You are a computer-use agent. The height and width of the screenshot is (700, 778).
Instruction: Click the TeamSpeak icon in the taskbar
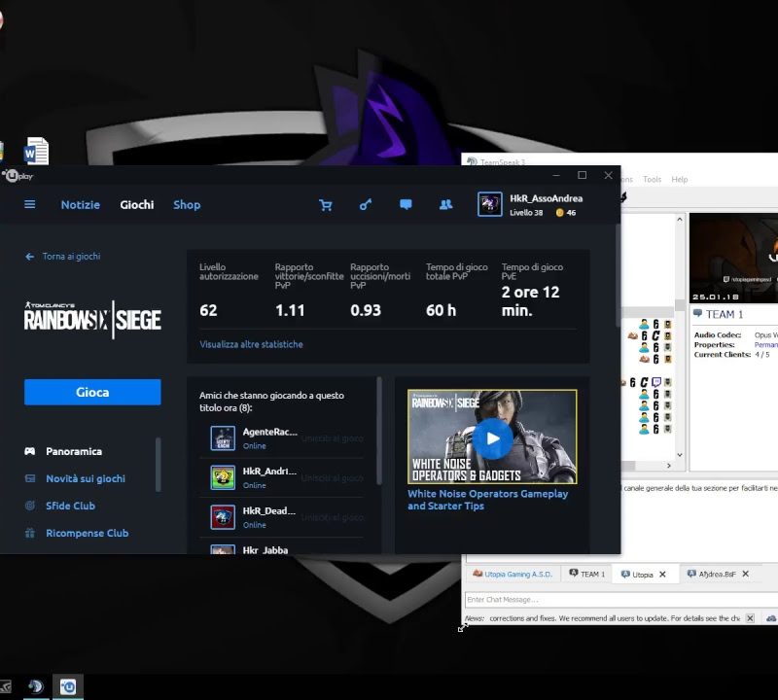[36, 686]
